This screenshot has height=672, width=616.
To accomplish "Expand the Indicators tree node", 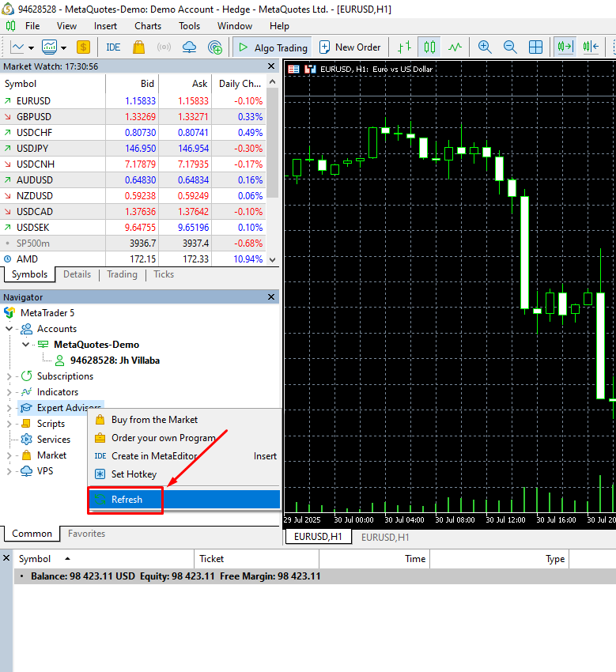I will 9,392.
